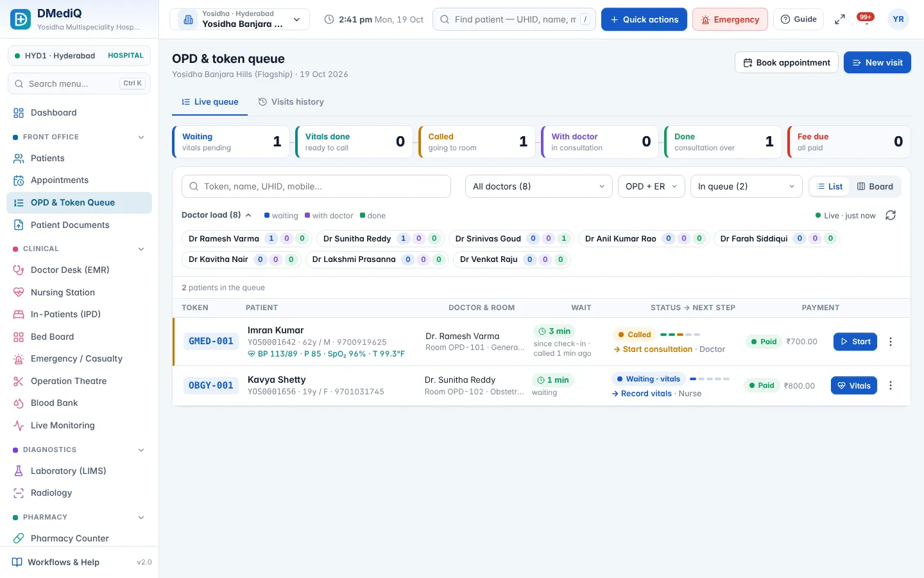Toggle fullscreen expand icon in top bar

pos(839,20)
